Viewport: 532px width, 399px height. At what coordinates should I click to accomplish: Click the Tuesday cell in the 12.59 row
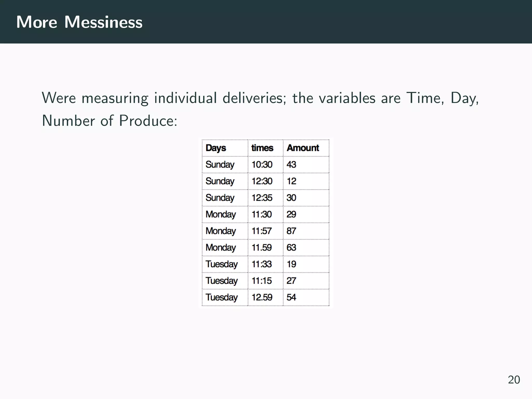(x=225, y=298)
